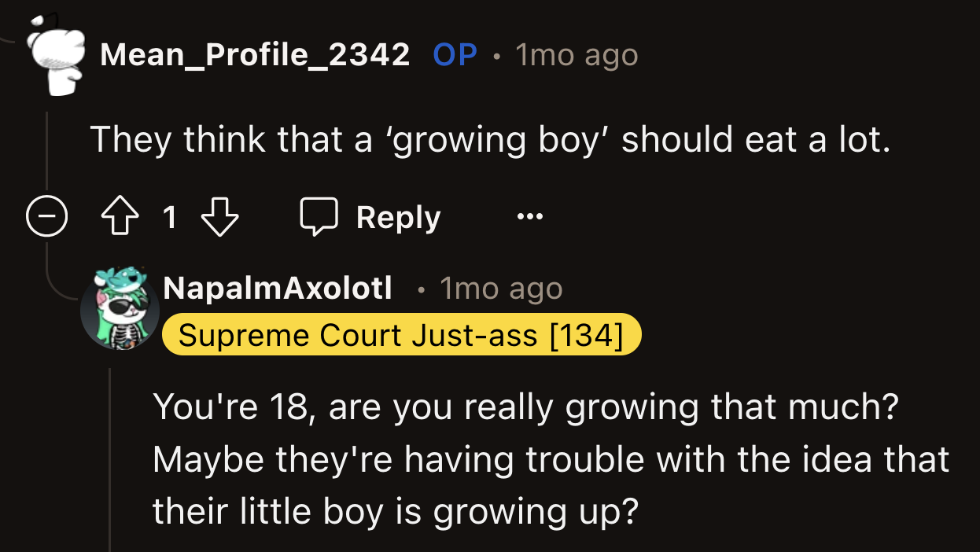Image resolution: width=980 pixels, height=552 pixels.
Task: Click the vote score number 1
Action: 169,217
